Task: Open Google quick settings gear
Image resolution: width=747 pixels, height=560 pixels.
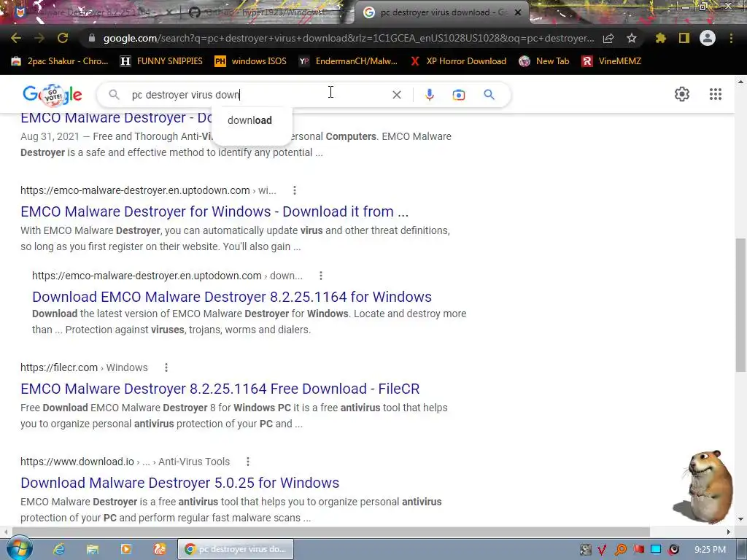Action: point(682,94)
